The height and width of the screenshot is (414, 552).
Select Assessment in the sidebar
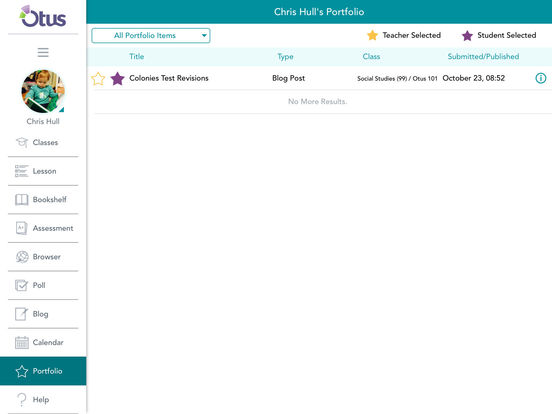(x=43, y=228)
